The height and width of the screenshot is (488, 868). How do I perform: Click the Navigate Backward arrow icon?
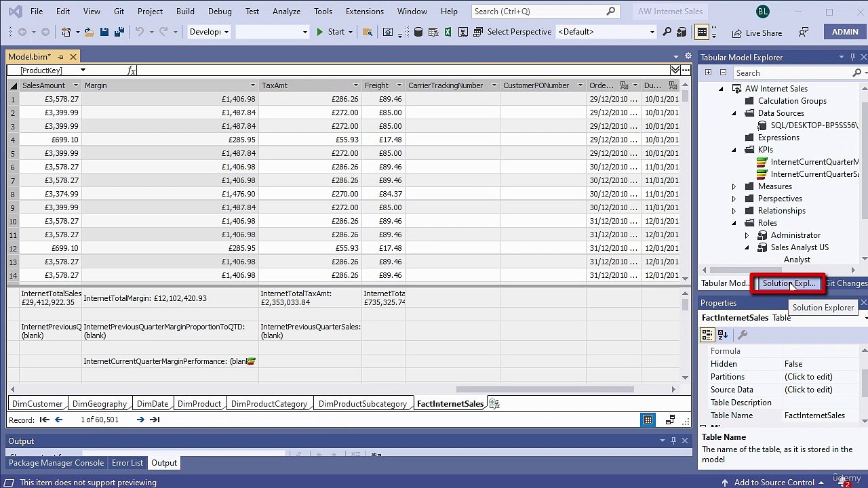tap(22, 32)
